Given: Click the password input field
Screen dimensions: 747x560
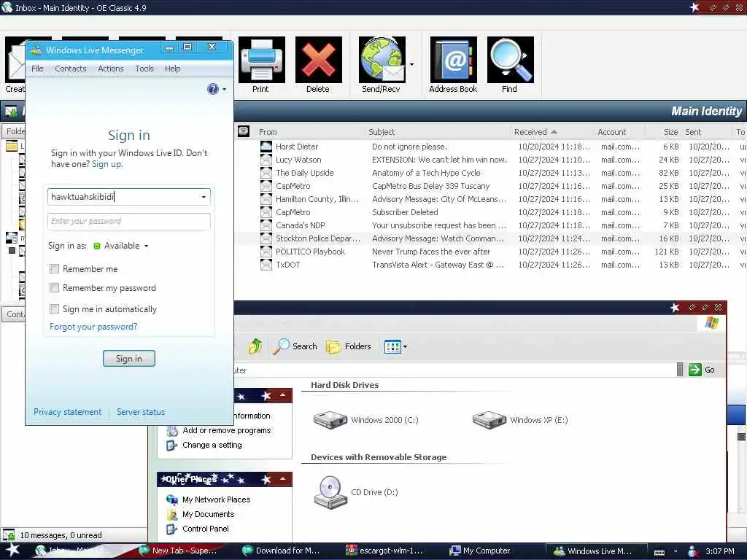Looking at the screenshot, I should pos(128,222).
